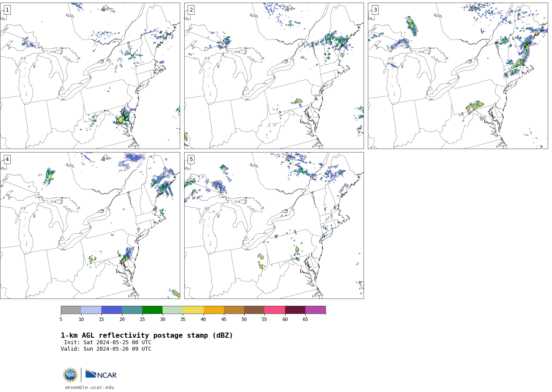
Task: Select the teal 20-25 dBZ swatch
Action: 132,310
